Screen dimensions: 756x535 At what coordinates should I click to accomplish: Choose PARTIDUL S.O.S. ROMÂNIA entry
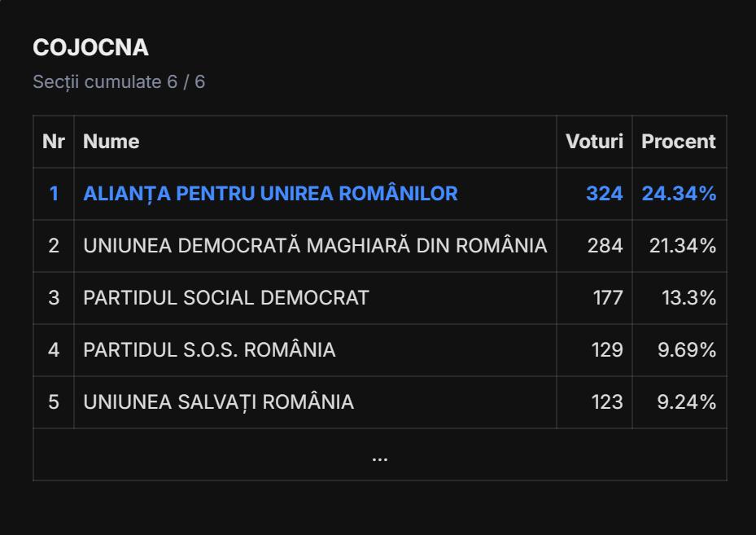coord(209,350)
